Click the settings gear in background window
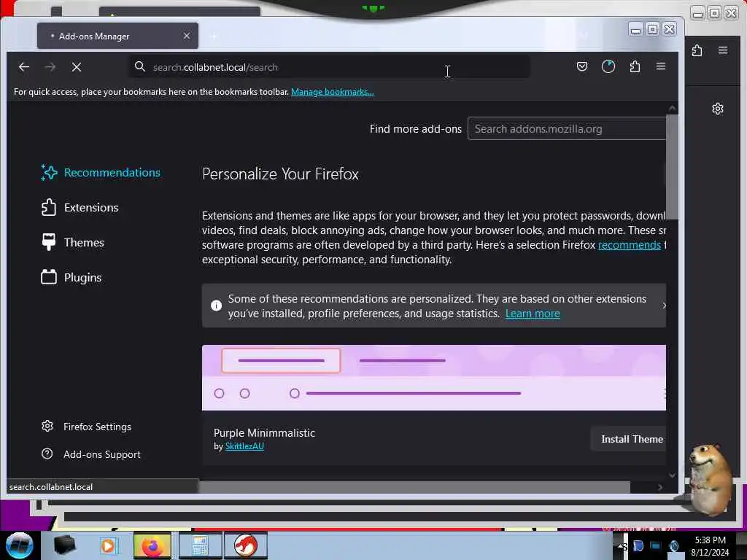The image size is (747, 560). point(718,109)
